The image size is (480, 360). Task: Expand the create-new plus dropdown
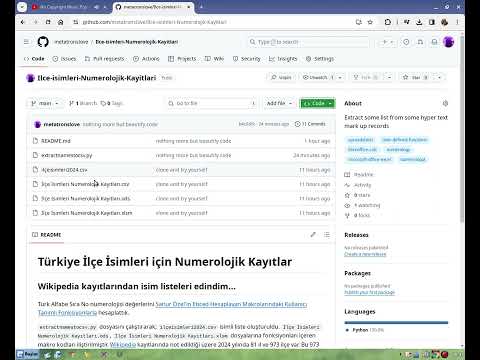pyautogui.click(x=388, y=42)
